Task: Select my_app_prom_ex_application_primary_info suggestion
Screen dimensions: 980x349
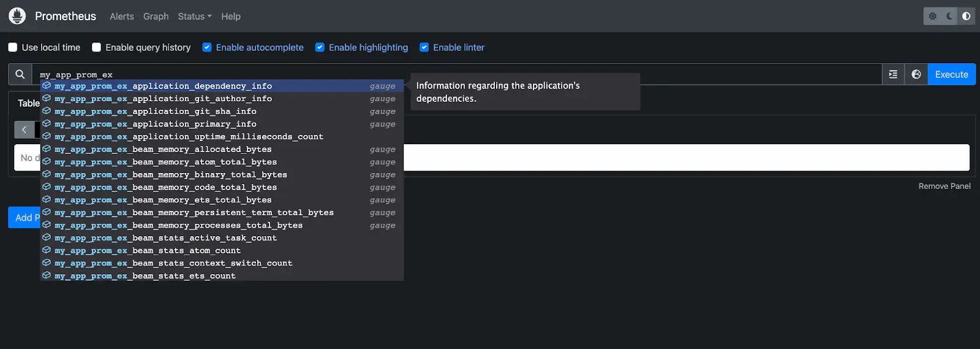Action: 222,124
